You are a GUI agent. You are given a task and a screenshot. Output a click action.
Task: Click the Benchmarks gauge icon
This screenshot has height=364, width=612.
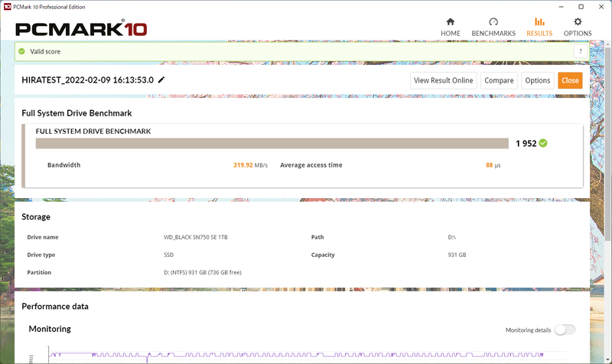(x=493, y=21)
